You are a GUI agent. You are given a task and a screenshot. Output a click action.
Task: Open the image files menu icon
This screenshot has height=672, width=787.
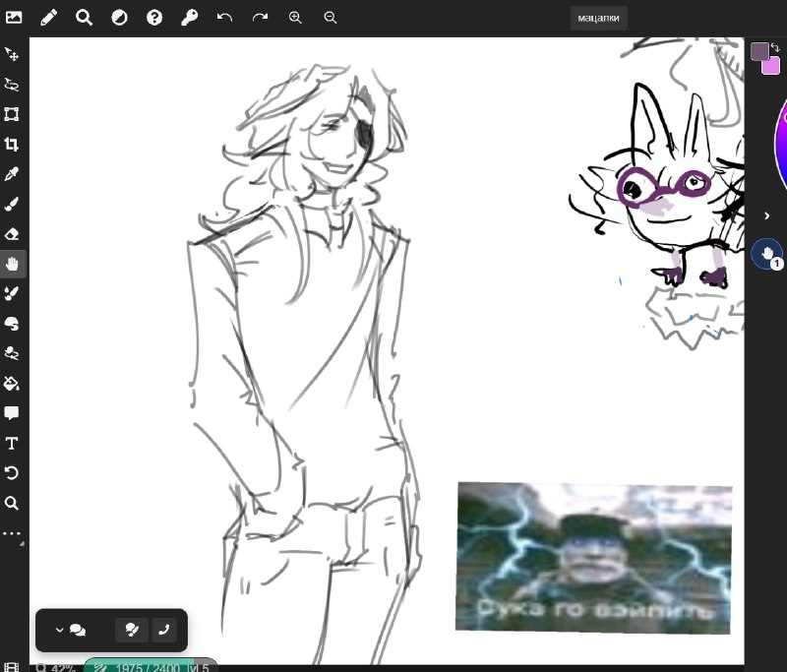click(14, 18)
